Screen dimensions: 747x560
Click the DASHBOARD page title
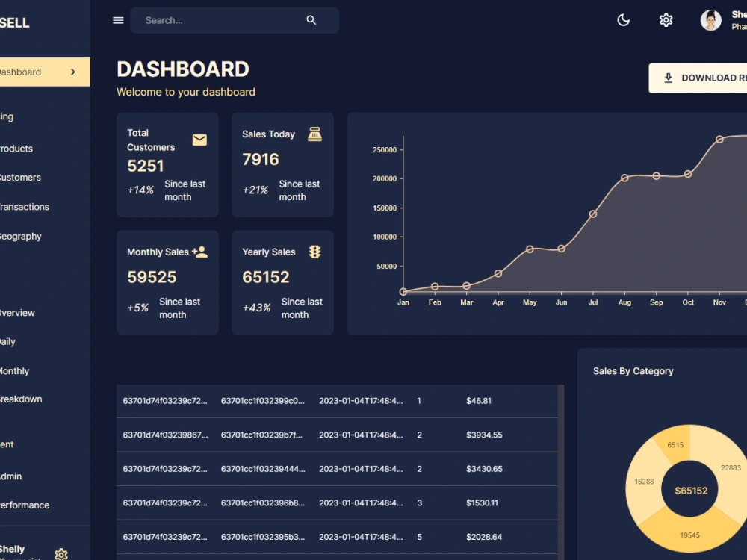coord(183,69)
